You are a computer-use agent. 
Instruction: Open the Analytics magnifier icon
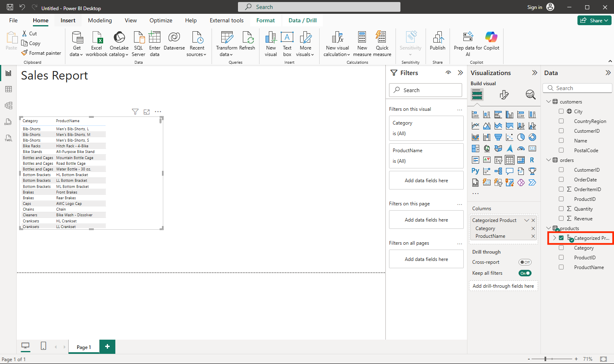(530, 95)
